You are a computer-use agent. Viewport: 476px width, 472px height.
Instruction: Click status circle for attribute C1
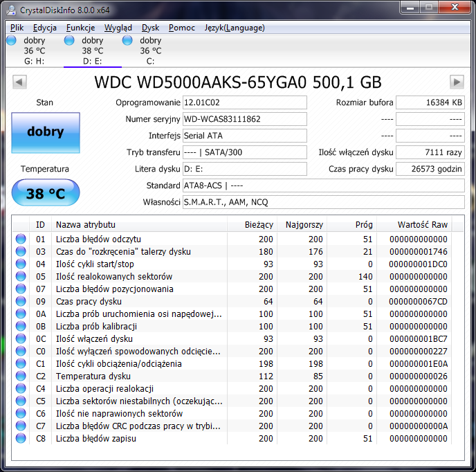coord(21,363)
